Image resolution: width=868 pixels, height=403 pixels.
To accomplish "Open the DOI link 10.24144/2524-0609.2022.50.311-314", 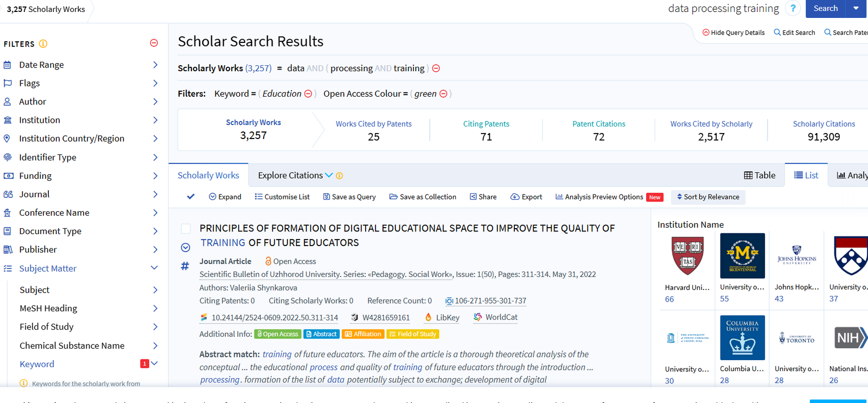I will coord(275,318).
